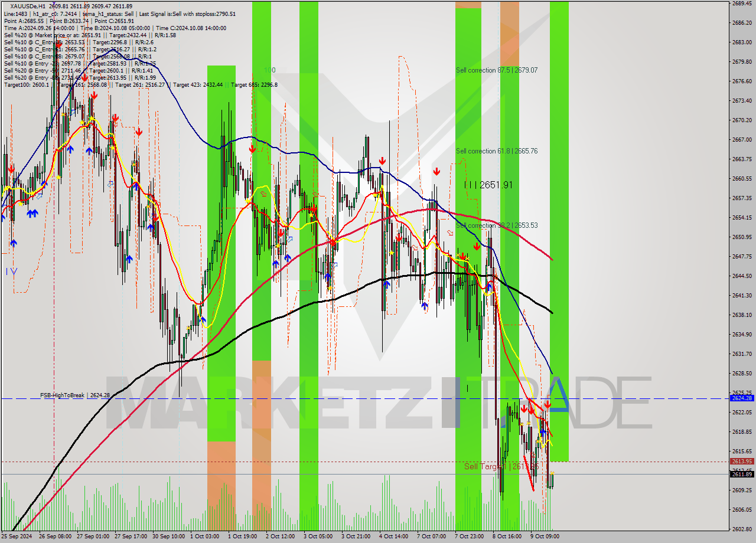The image size is (756, 543).
Task: Click the 27 Sep 01:00 time label
Action: point(93,537)
